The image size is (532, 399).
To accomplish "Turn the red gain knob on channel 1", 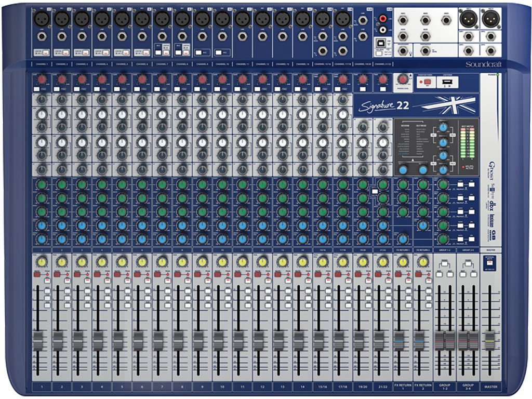I will pos(42,79).
